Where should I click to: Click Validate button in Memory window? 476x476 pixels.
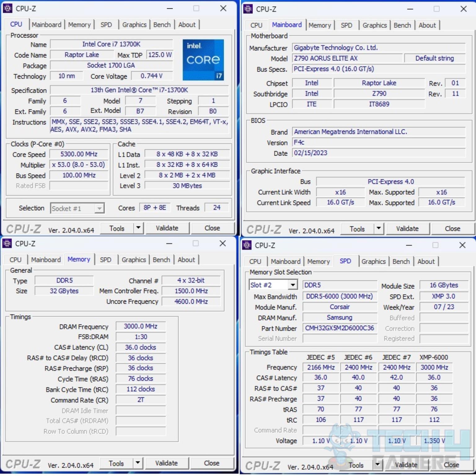(166, 463)
